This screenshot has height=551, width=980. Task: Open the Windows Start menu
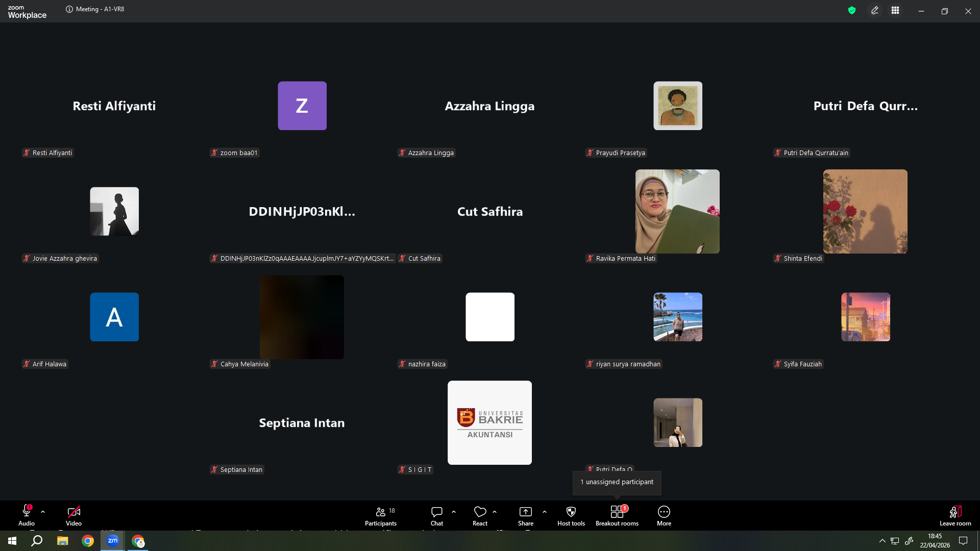pos(12,541)
